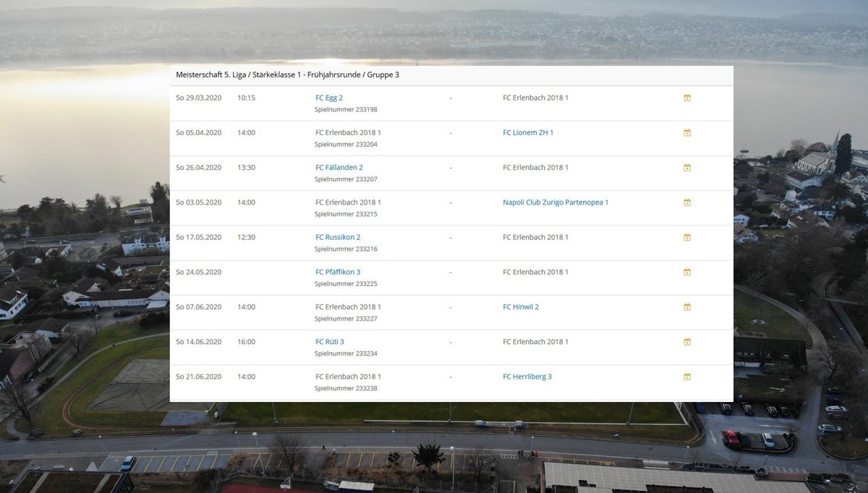Click FC Erlenbach 2018 1 opposite FC Hinwil 2
The height and width of the screenshot is (493, 868).
coord(348,306)
